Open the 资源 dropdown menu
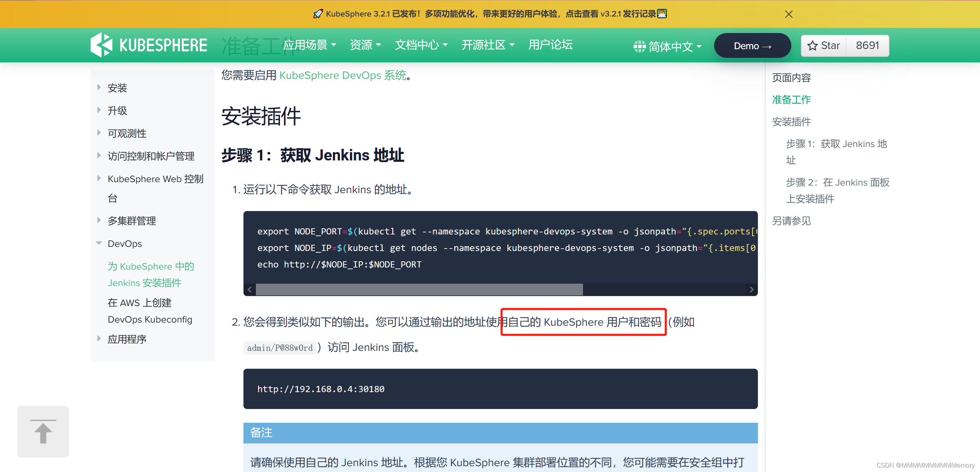 [x=365, y=45]
